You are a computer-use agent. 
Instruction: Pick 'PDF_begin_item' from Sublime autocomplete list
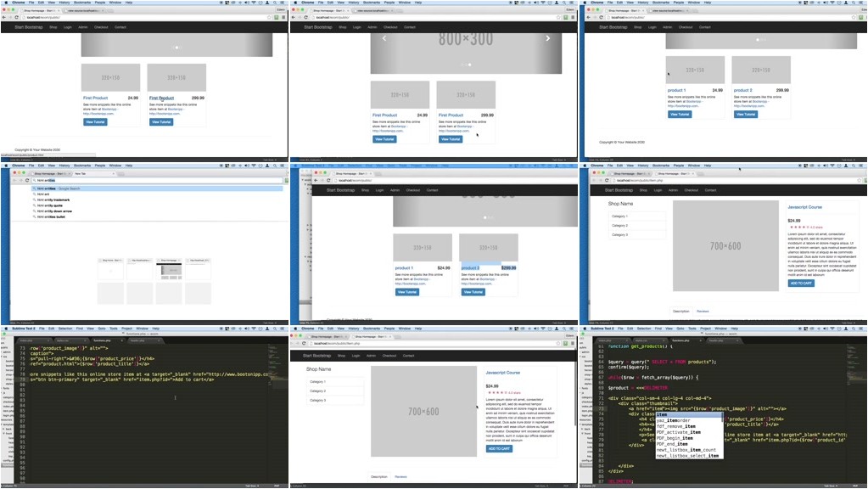click(x=689, y=438)
